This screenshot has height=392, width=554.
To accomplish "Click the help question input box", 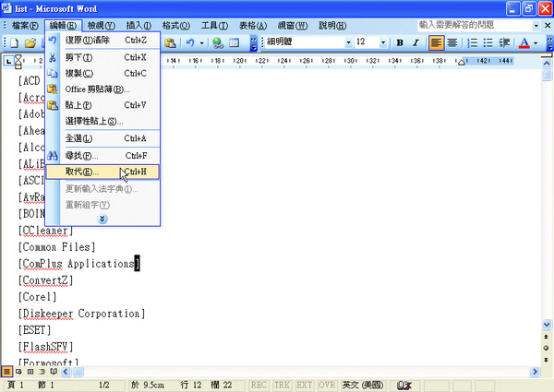I will [x=475, y=26].
